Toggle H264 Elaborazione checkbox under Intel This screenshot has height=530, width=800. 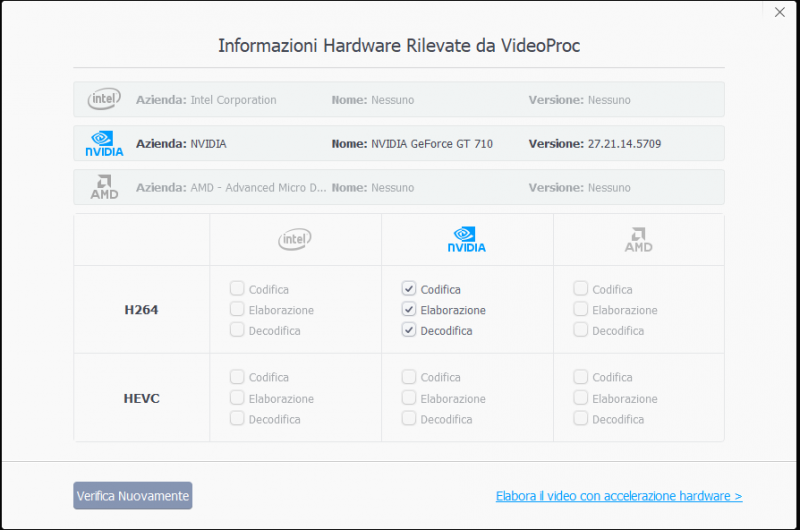tap(237, 309)
